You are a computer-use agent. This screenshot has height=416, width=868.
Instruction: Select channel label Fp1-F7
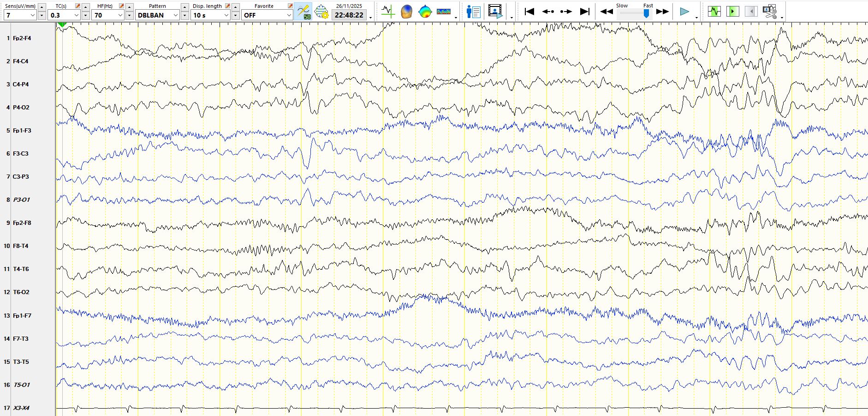click(22, 316)
